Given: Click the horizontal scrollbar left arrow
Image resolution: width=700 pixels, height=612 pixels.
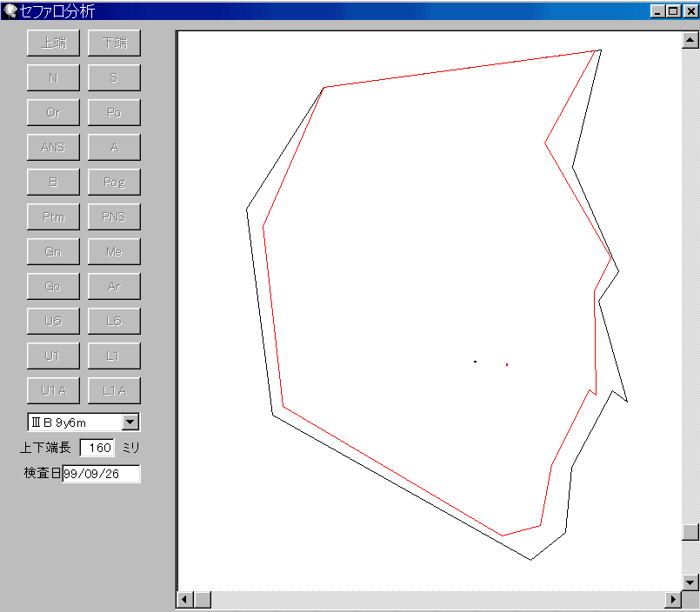Looking at the screenshot, I should (185, 600).
